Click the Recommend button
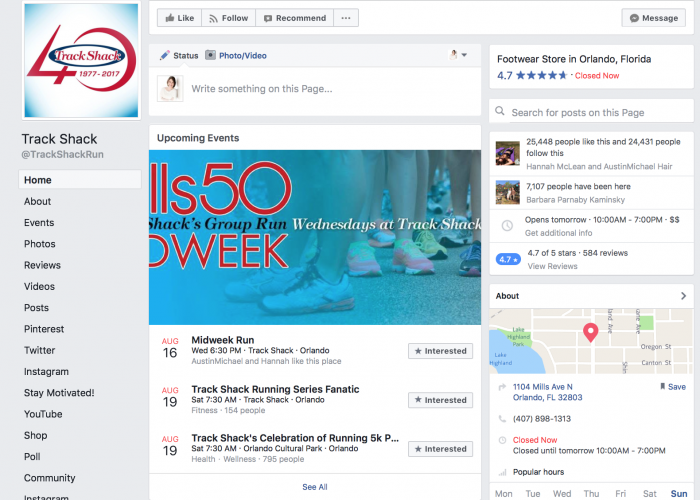 click(x=295, y=18)
